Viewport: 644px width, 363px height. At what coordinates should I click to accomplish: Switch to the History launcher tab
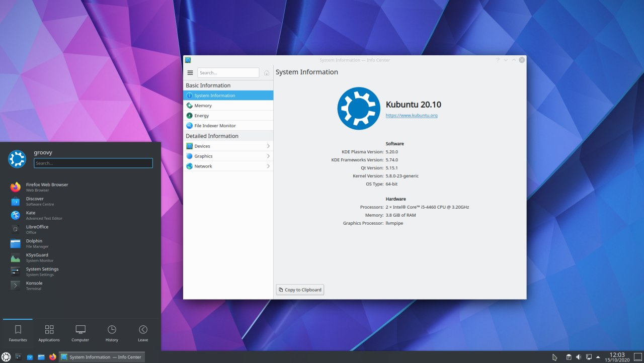point(112,333)
